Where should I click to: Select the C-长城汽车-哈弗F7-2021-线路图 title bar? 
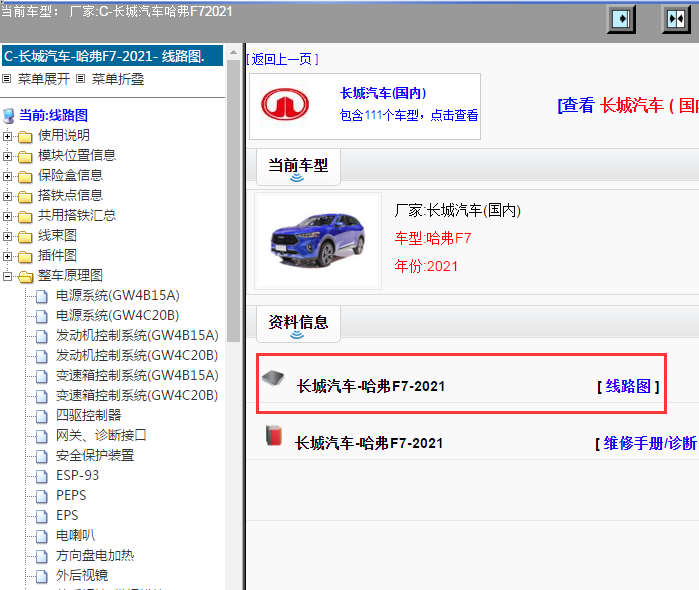pyautogui.click(x=112, y=56)
